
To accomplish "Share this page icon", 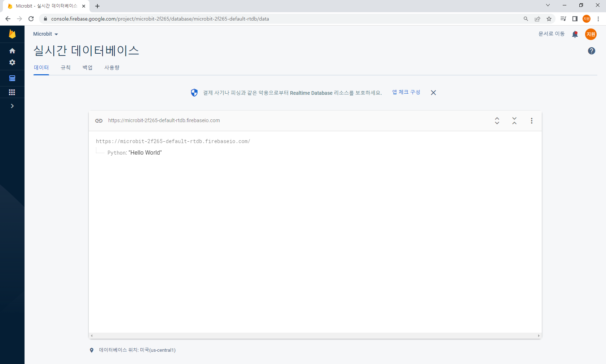I will click(537, 19).
